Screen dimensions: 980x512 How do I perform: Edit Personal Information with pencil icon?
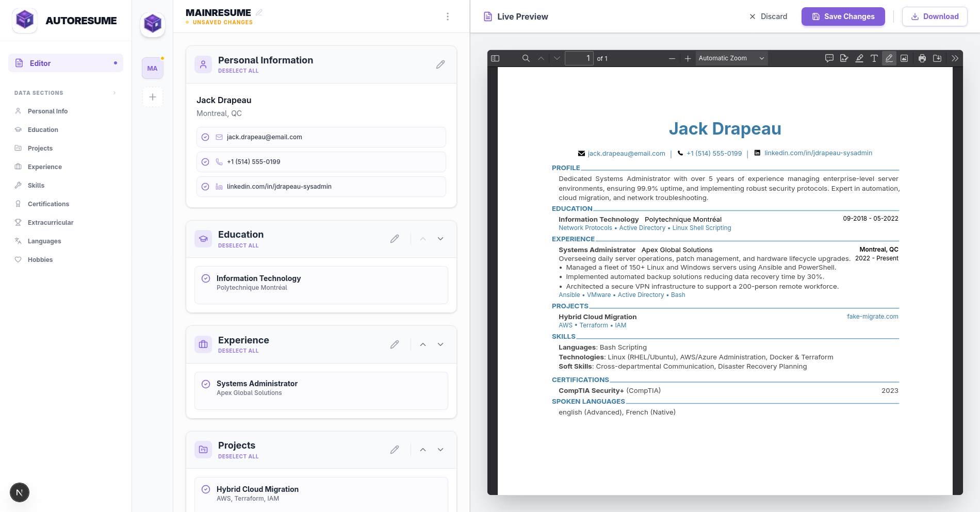pyautogui.click(x=440, y=64)
